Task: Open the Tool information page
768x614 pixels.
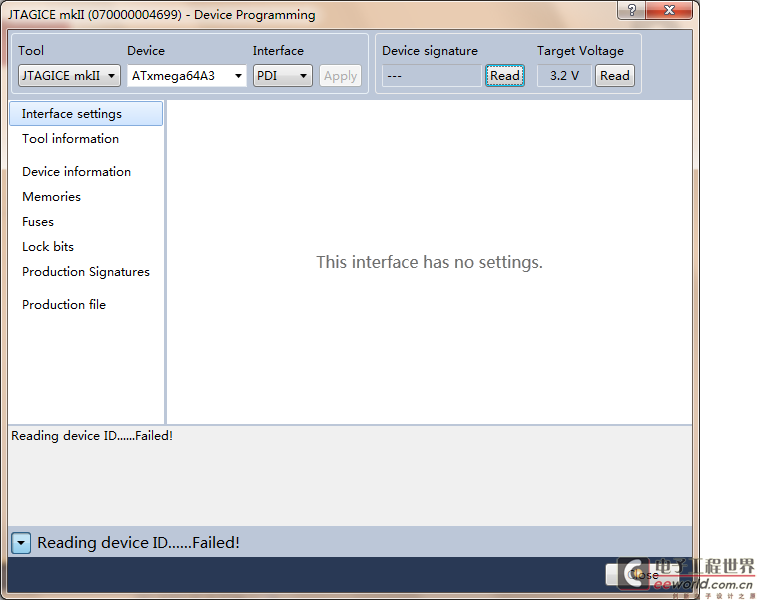Action: pos(71,139)
